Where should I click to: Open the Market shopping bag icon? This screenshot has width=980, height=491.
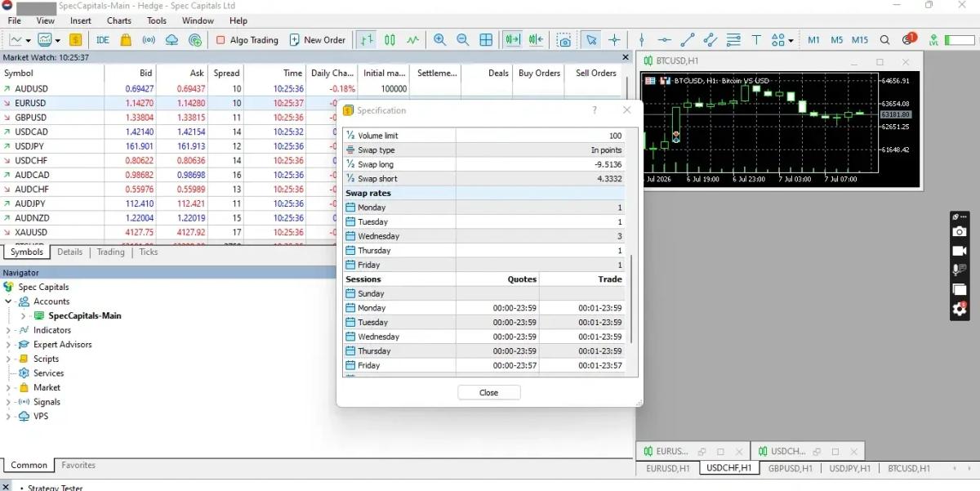click(126, 39)
